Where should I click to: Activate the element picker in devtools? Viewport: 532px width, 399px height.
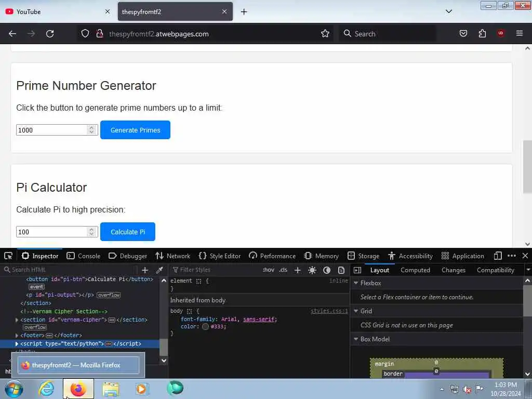[8, 256]
